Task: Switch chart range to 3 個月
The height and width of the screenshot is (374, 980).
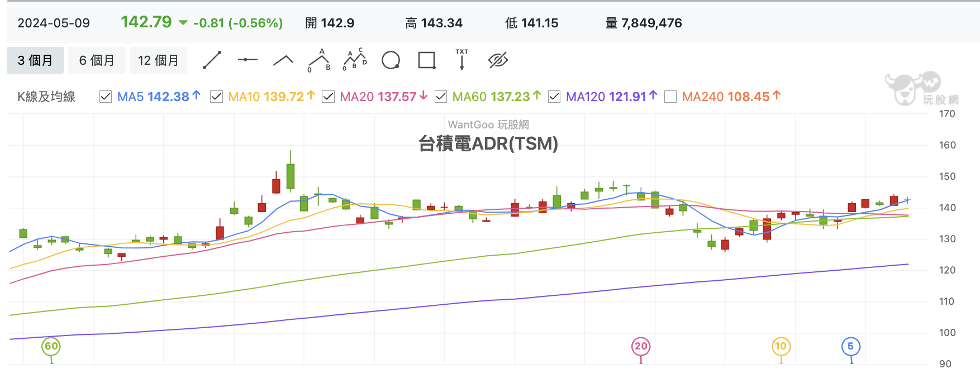Action: coord(35,60)
